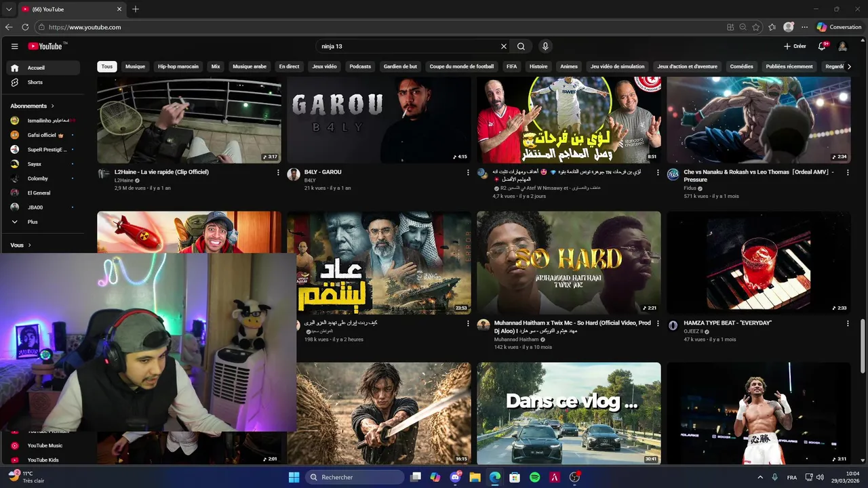Open the Sayax channel subscription

[43, 164]
